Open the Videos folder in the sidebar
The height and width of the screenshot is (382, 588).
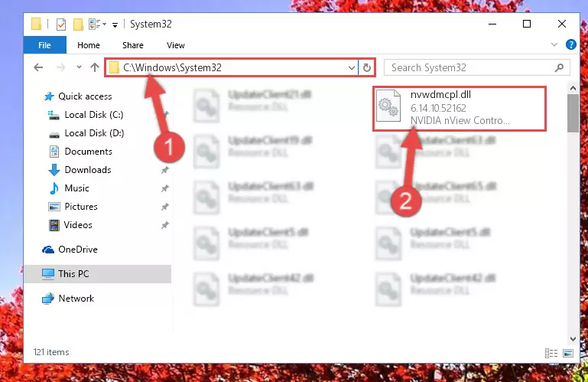click(x=70, y=224)
